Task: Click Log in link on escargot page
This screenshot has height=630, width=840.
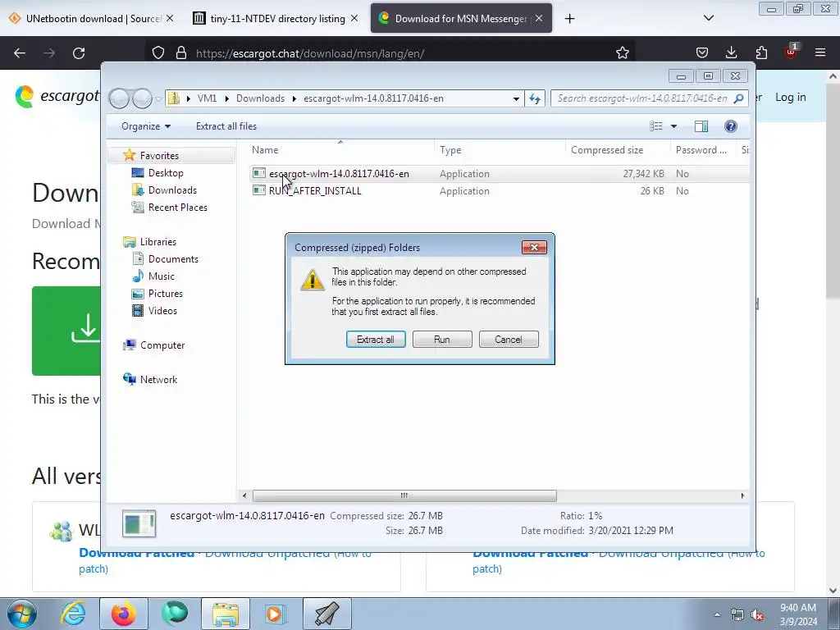Action: [x=790, y=98]
